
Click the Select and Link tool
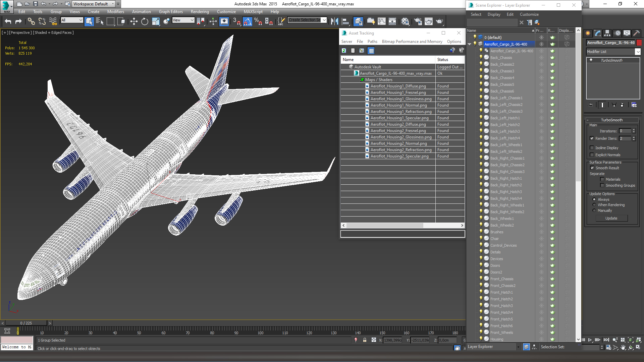click(31, 21)
